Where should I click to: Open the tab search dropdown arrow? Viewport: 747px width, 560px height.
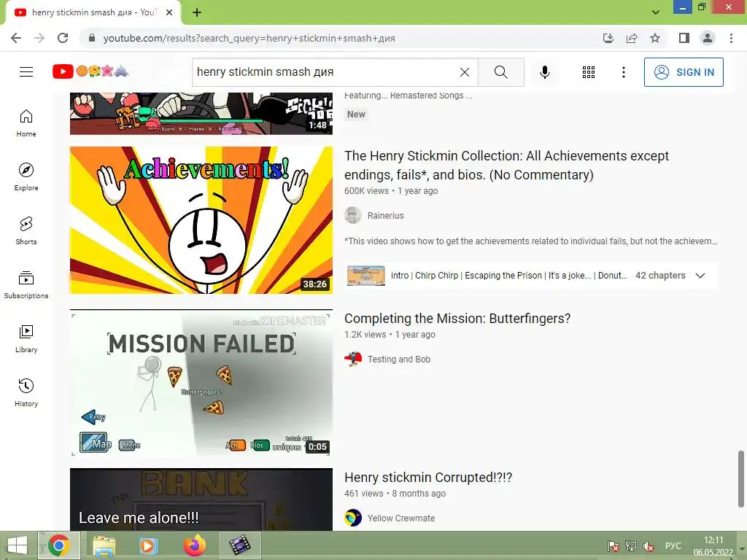click(656, 12)
